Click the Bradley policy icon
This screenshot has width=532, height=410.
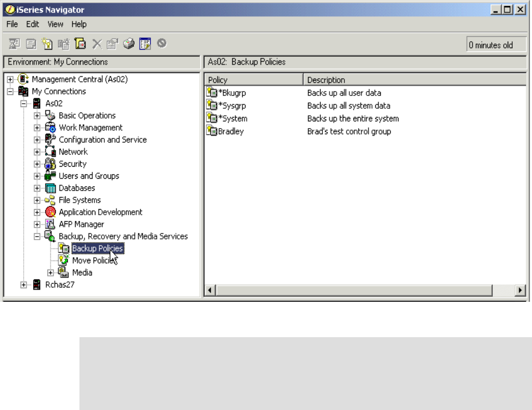pos(212,131)
